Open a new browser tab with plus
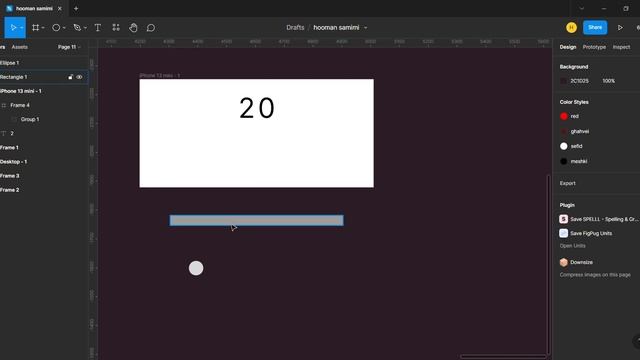This screenshot has width=640, height=360. pyautogui.click(x=76, y=8)
